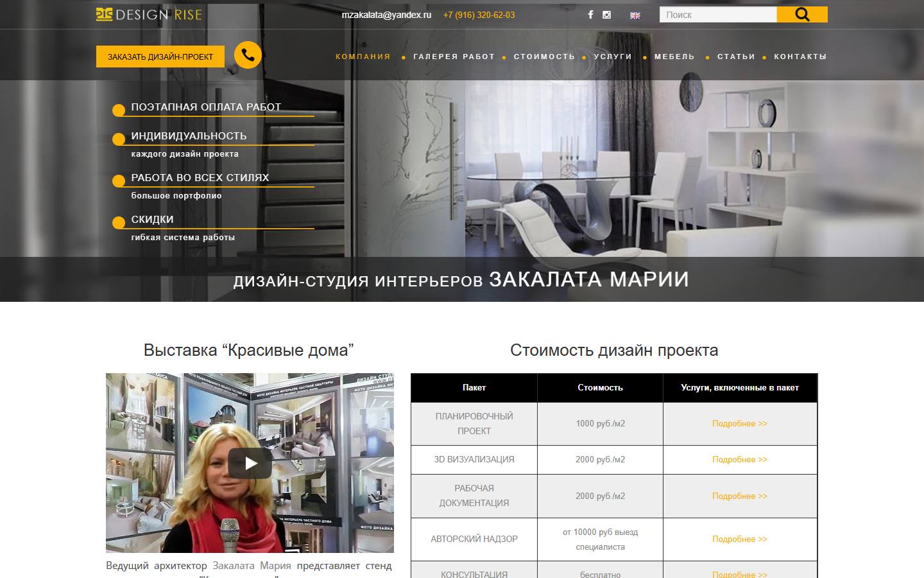Go to the Стоимость menu item
This screenshot has height=578, width=924.
pyautogui.click(x=544, y=57)
